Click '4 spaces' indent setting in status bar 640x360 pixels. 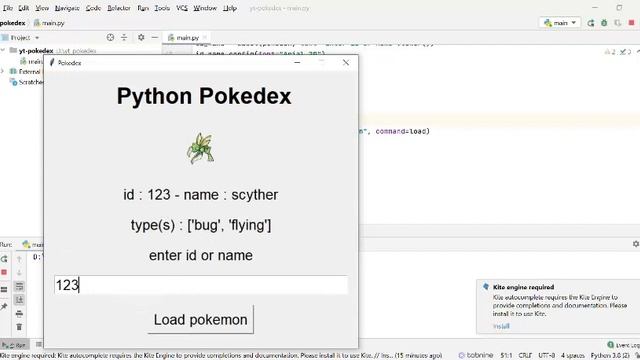point(573,355)
